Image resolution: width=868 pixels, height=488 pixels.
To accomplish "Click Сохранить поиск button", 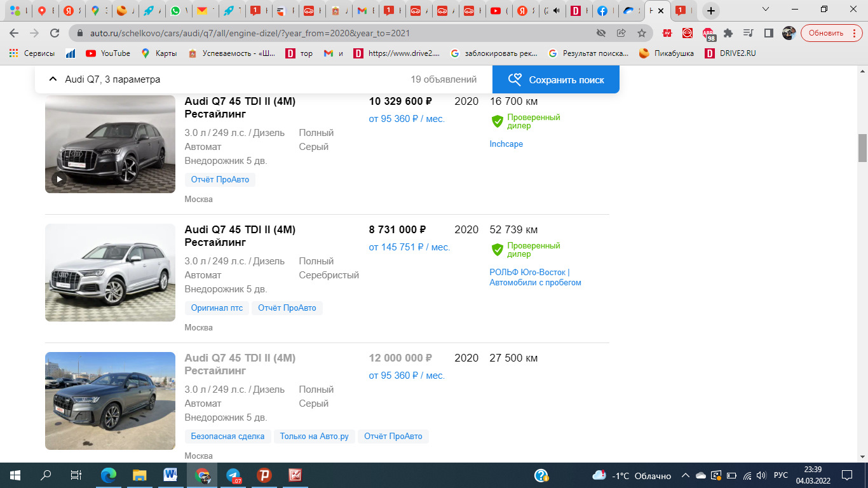I will click(556, 79).
